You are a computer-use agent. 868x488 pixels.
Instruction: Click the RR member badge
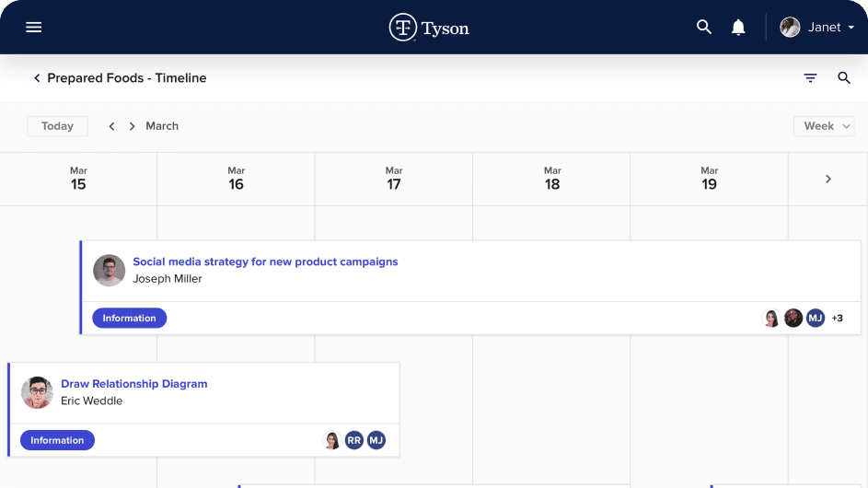tap(353, 440)
